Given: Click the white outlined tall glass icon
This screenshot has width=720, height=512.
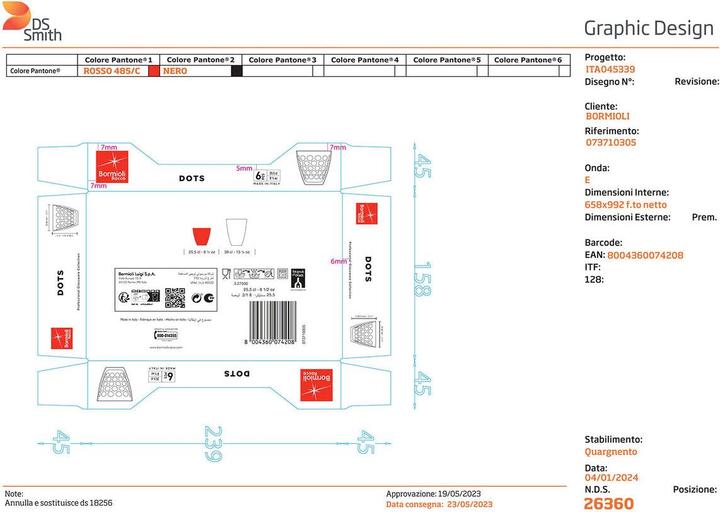Looking at the screenshot, I should (x=236, y=232).
